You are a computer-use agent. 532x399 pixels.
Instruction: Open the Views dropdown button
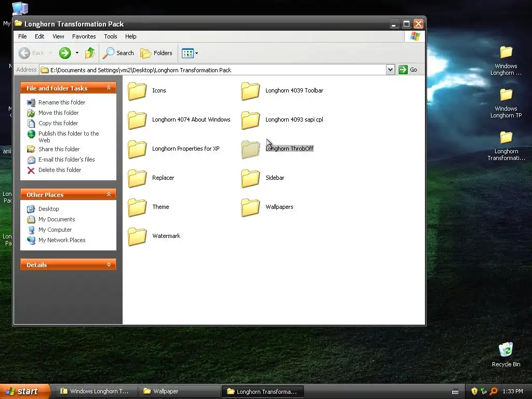[190, 53]
